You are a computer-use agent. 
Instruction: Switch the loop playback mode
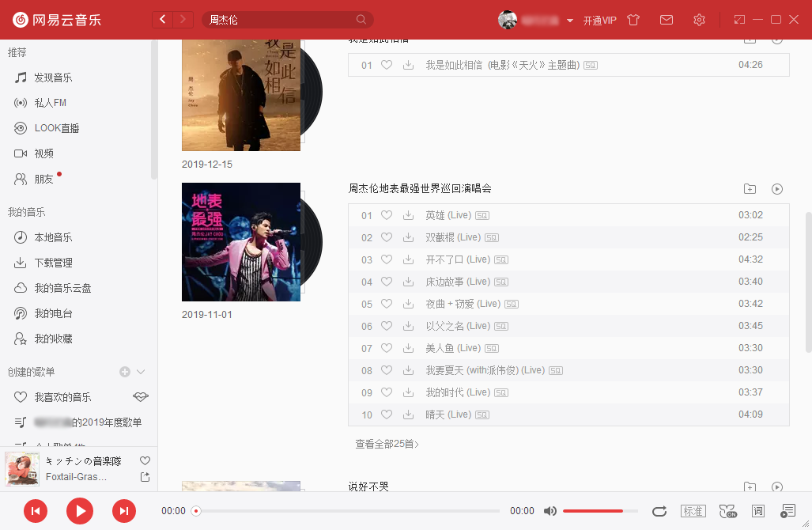(x=659, y=511)
